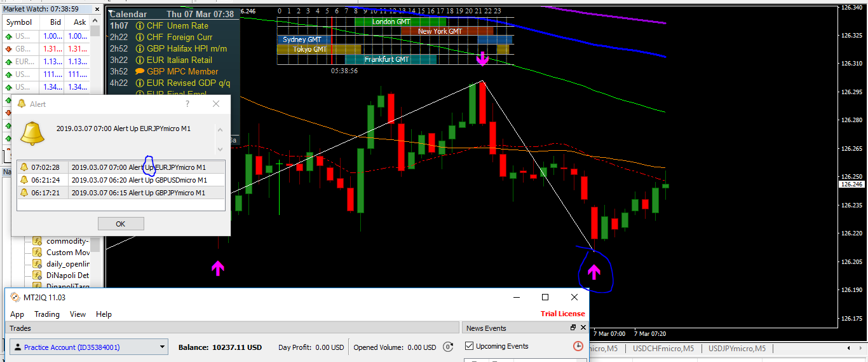The height and width of the screenshot is (362, 868).
Task: Click the reset volume counter icon
Action: [448, 347]
